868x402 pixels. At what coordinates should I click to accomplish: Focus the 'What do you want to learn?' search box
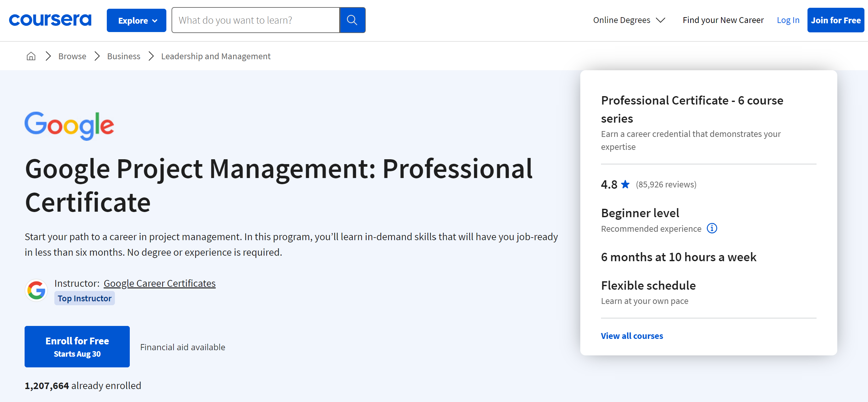click(255, 20)
